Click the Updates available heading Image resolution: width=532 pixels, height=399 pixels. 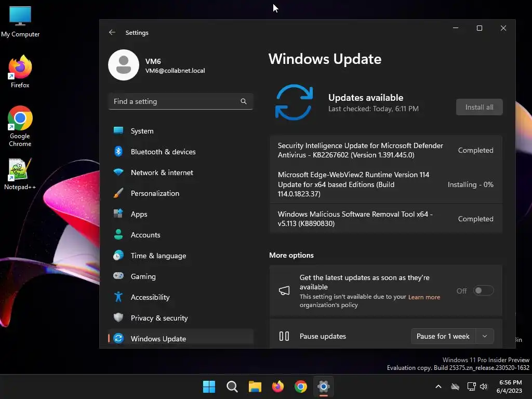(x=366, y=98)
